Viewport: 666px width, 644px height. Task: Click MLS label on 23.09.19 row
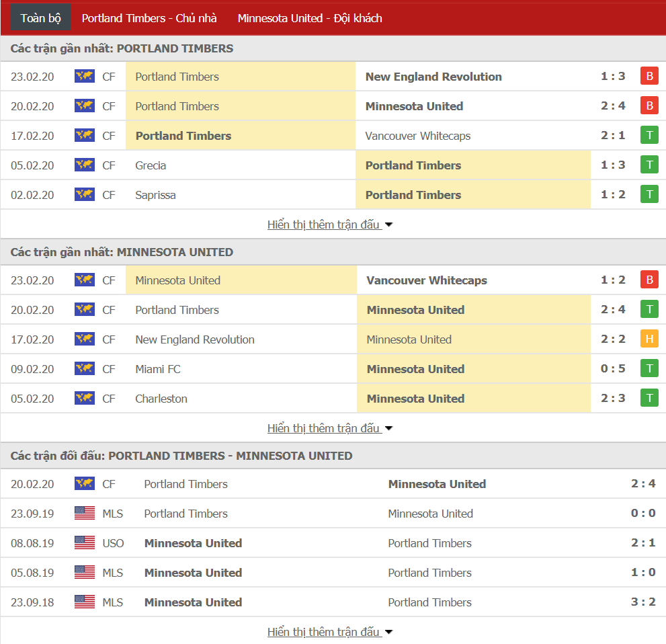pyautogui.click(x=112, y=514)
